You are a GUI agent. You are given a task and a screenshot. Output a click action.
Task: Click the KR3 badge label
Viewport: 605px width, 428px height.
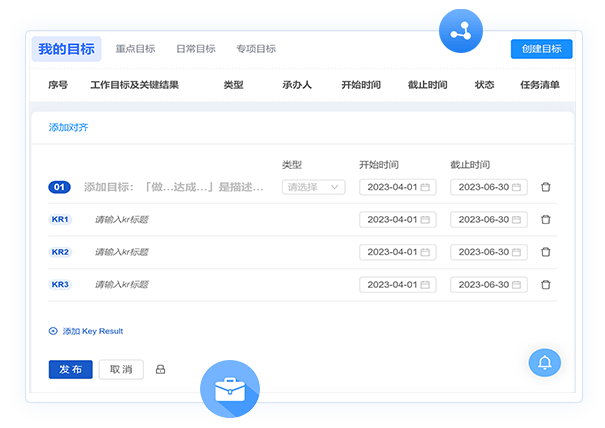click(60, 285)
